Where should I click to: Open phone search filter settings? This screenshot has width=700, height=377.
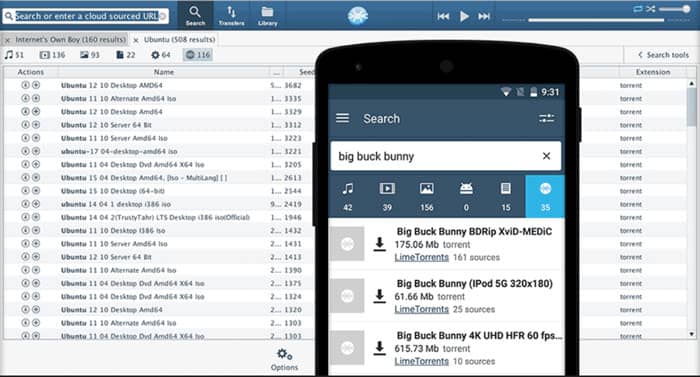546,118
